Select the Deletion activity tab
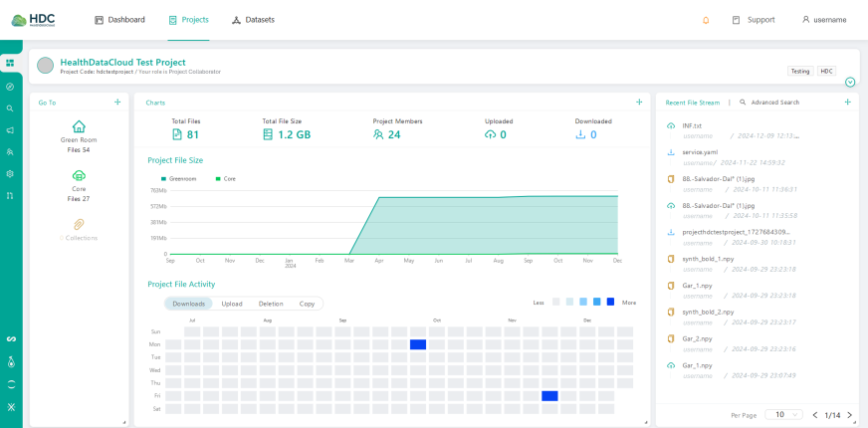 coord(271,304)
